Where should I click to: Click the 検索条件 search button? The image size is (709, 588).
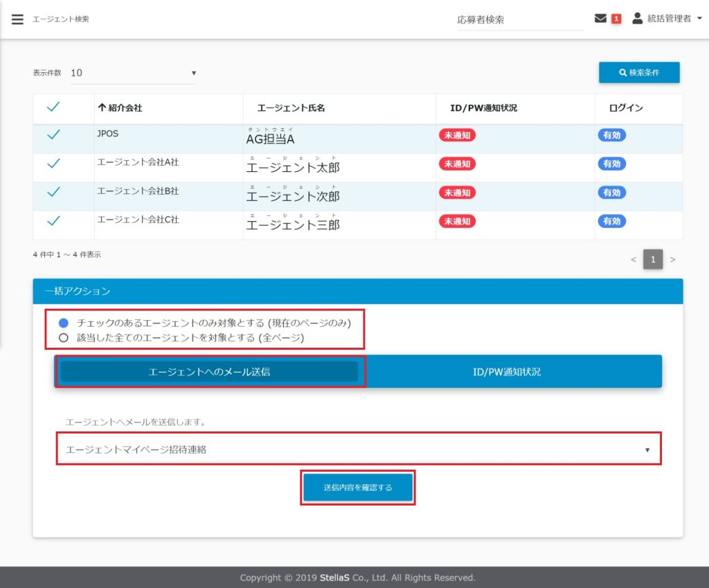click(639, 73)
